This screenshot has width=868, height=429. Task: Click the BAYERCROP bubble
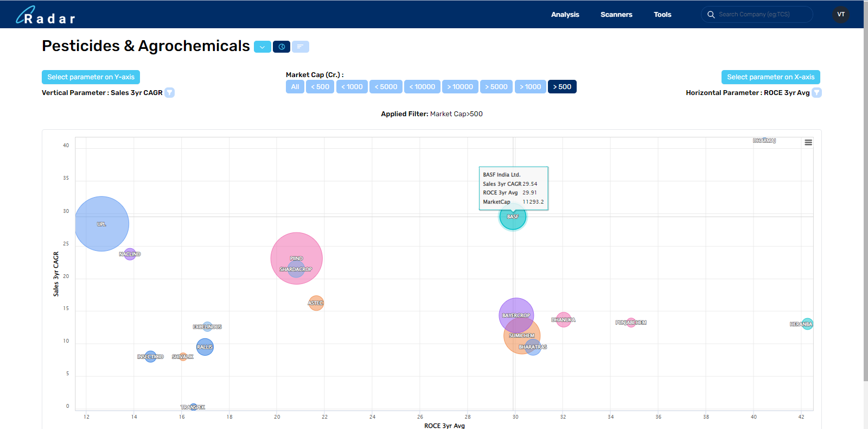tap(516, 315)
